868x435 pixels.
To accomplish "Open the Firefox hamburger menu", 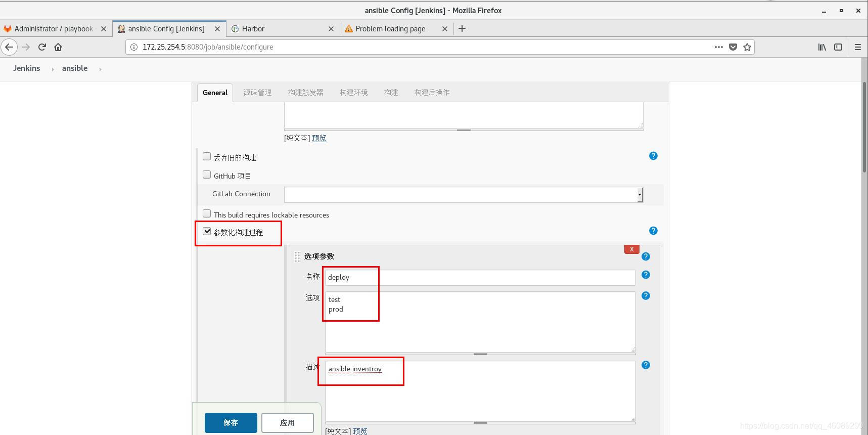I will (x=857, y=47).
